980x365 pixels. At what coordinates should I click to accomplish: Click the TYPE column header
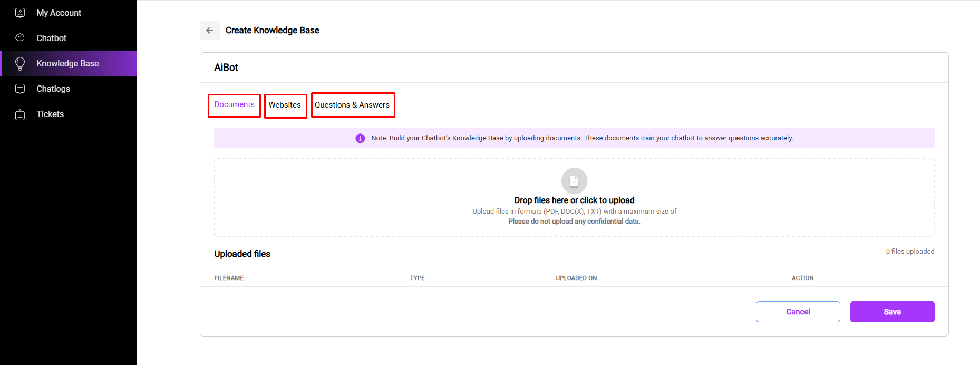tap(417, 278)
